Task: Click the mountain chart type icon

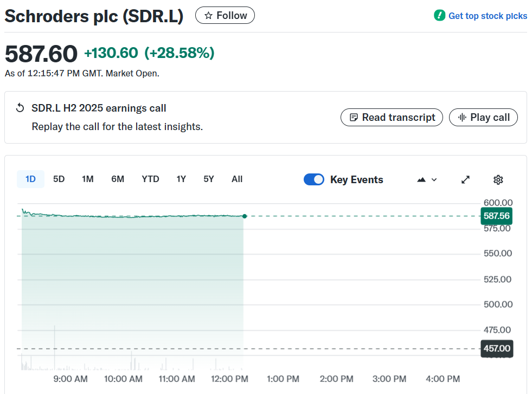Action: coord(421,180)
